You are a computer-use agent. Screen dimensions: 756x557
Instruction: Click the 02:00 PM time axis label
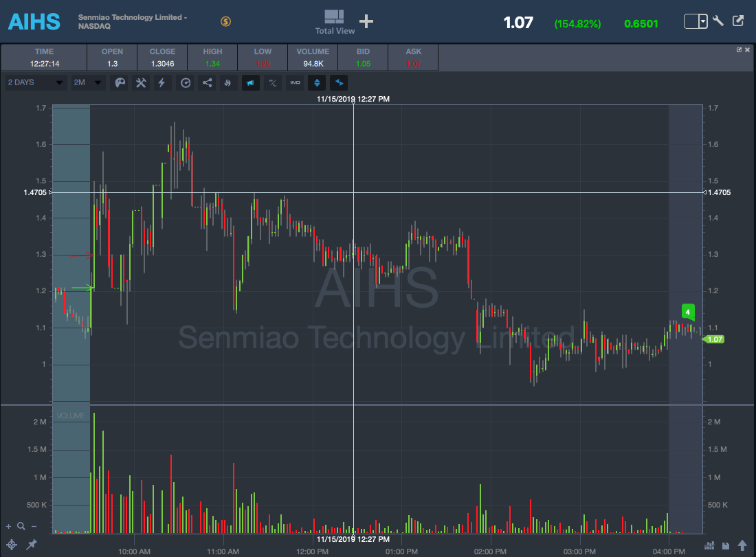click(x=490, y=552)
